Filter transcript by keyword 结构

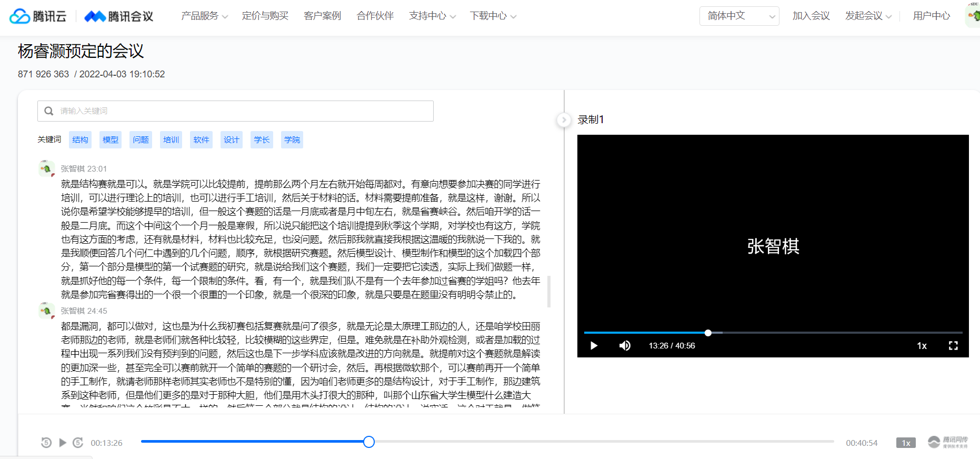pyautogui.click(x=80, y=140)
